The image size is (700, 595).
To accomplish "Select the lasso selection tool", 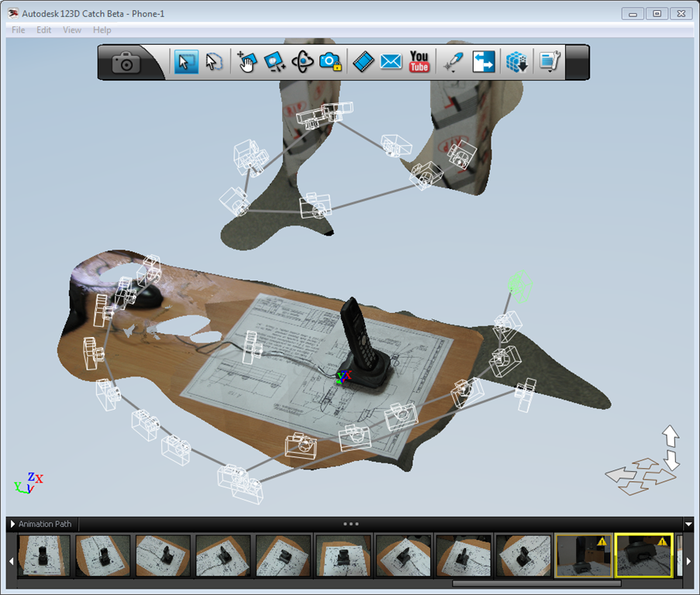I will pyautogui.click(x=214, y=61).
